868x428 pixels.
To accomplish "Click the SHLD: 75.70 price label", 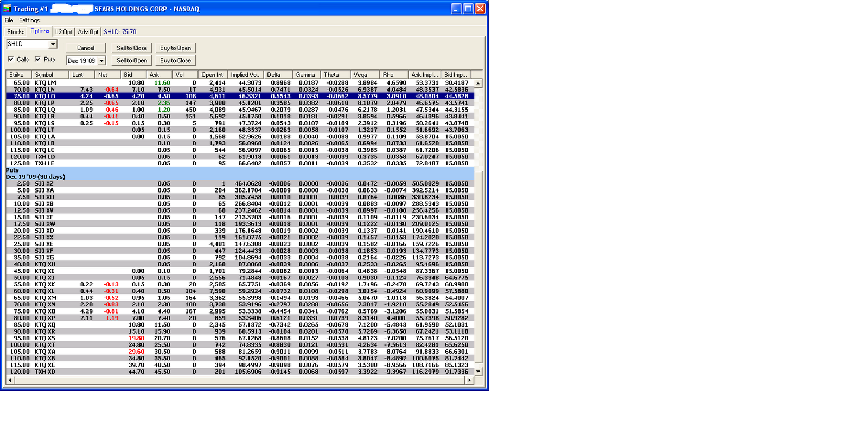I will [x=120, y=32].
